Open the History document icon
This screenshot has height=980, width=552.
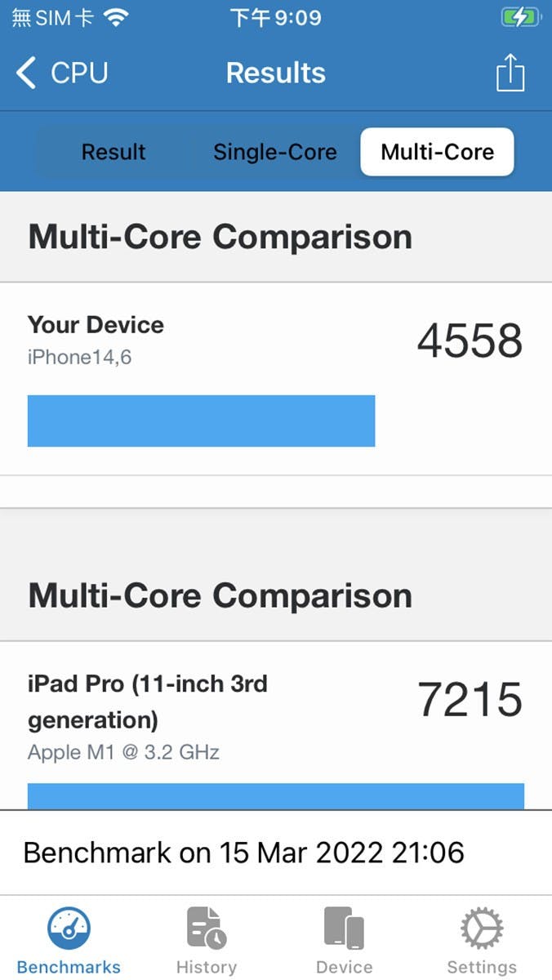[x=207, y=929]
